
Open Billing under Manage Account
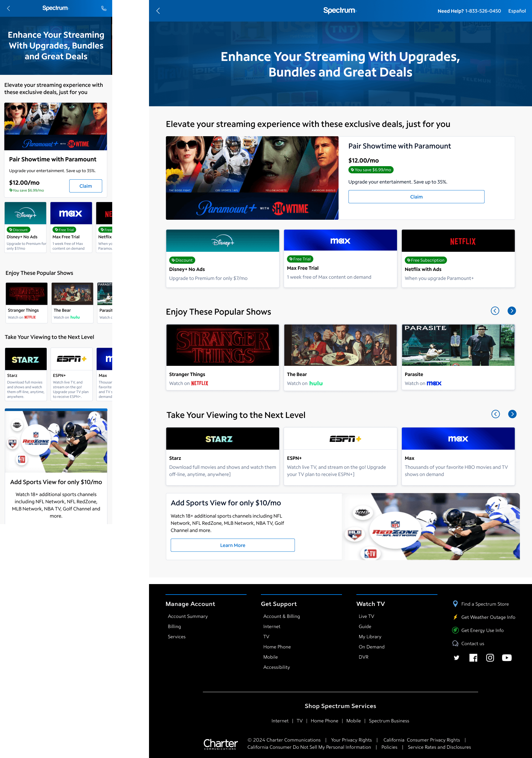coord(174,626)
